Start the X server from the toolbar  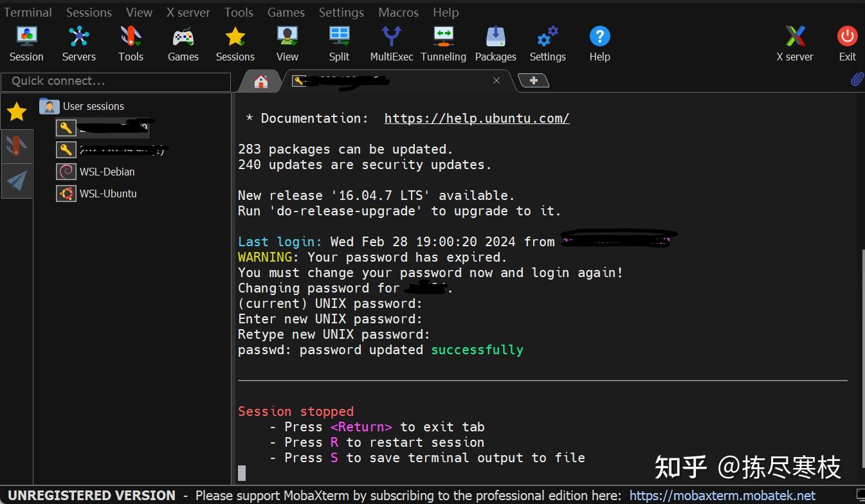pyautogui.click(x=795, y=39)
